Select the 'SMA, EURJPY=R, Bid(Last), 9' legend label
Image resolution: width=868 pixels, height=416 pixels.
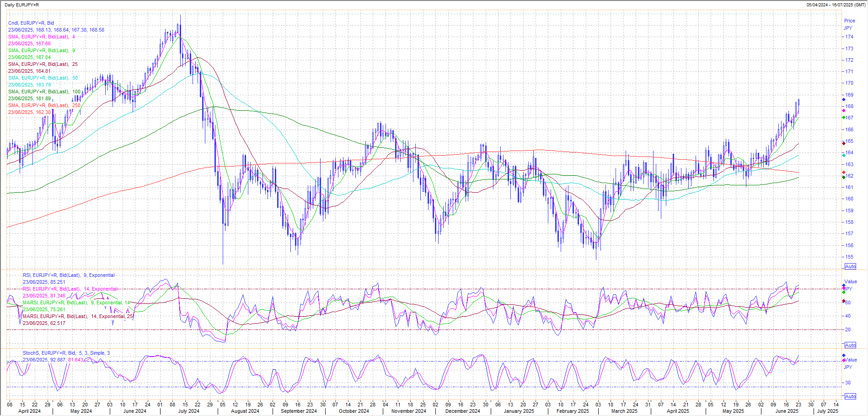click(42, 50)
